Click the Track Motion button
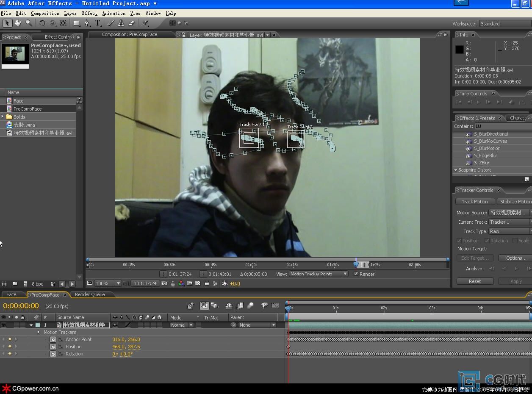The width and height of the screenshot is (532, 394). click(x=475, y=202)
